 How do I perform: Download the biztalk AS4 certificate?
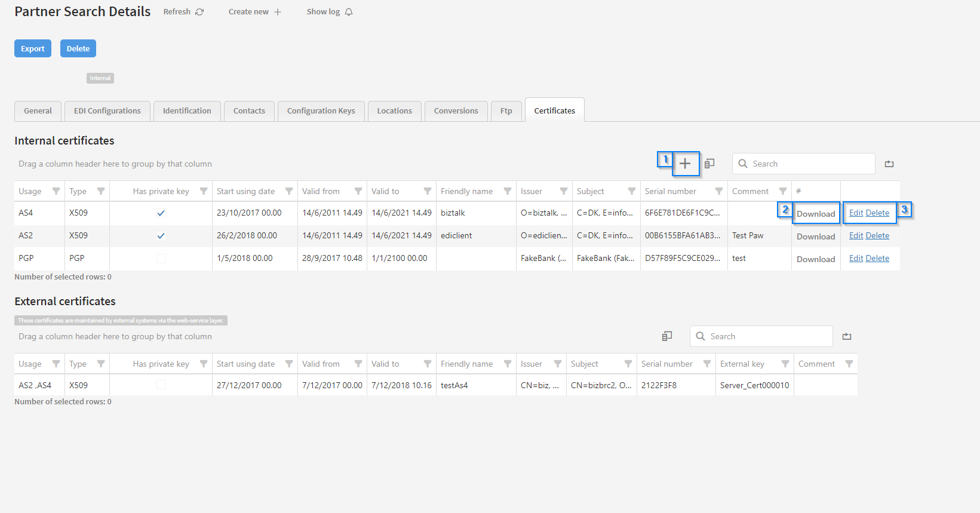click(x=816, y=214)
